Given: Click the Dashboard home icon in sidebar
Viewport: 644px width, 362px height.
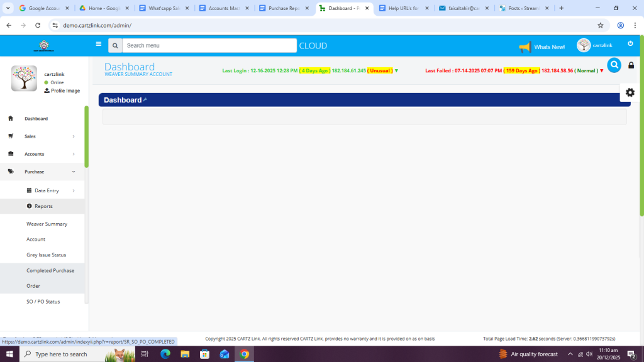Looking at the screenshot, I should pyautogui.click(x=11, y=118).
